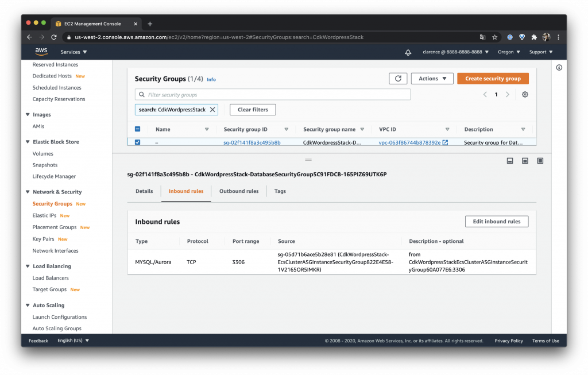Open the Support dropdown menu

tap(541, 52)
